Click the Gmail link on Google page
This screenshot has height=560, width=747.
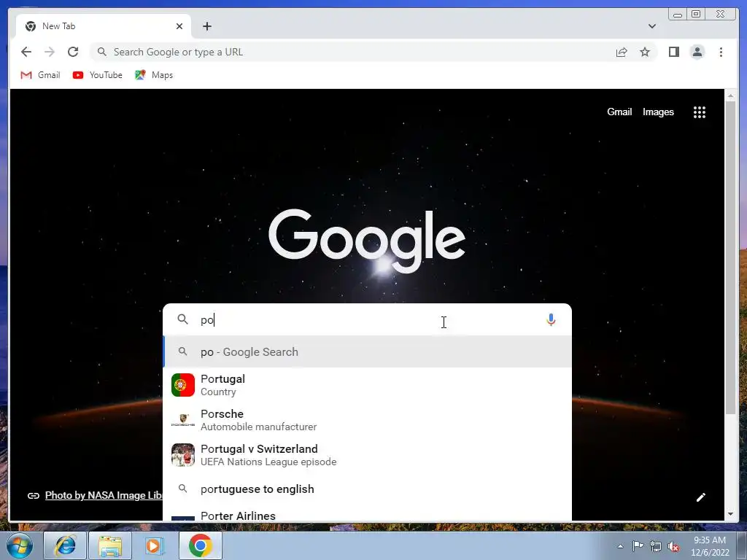619,112
